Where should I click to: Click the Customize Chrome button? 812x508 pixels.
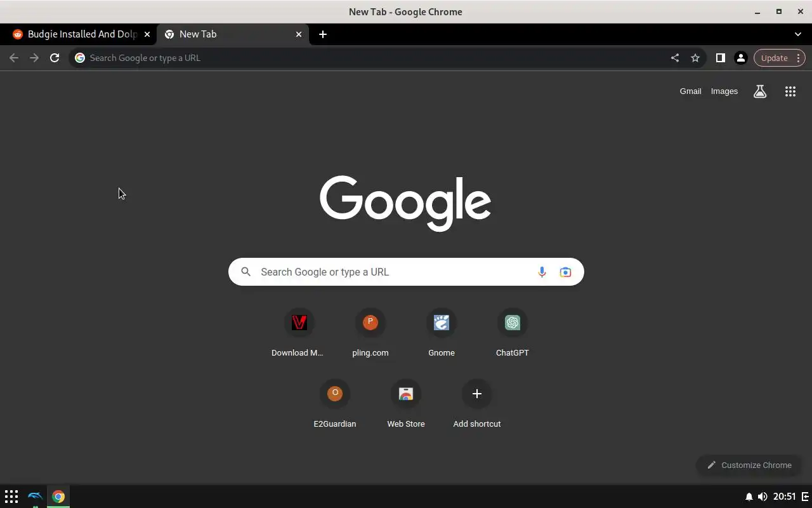[749, 465]
